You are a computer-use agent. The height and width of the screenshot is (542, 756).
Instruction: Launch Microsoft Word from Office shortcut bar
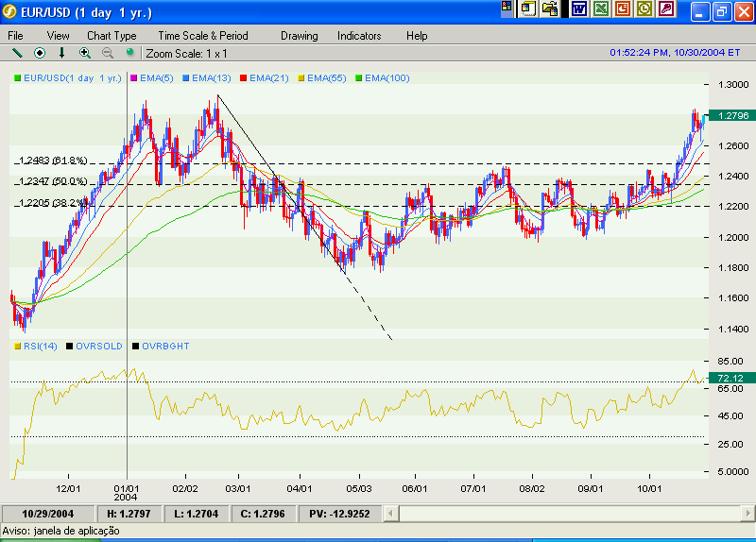(x=578, y=9)
